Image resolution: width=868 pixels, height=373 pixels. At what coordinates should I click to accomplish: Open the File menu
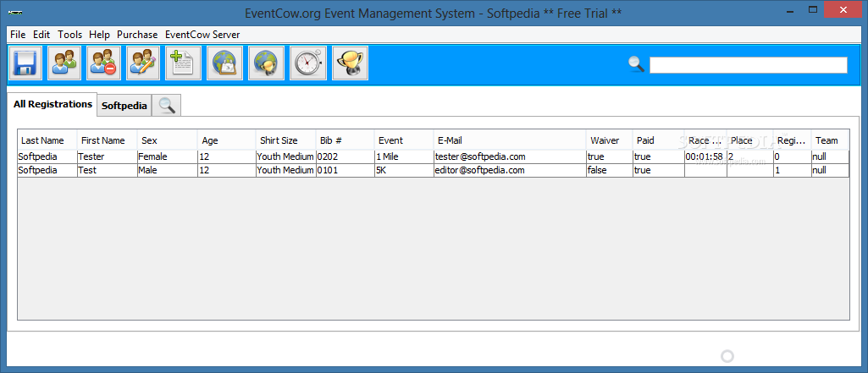(18, 35)
